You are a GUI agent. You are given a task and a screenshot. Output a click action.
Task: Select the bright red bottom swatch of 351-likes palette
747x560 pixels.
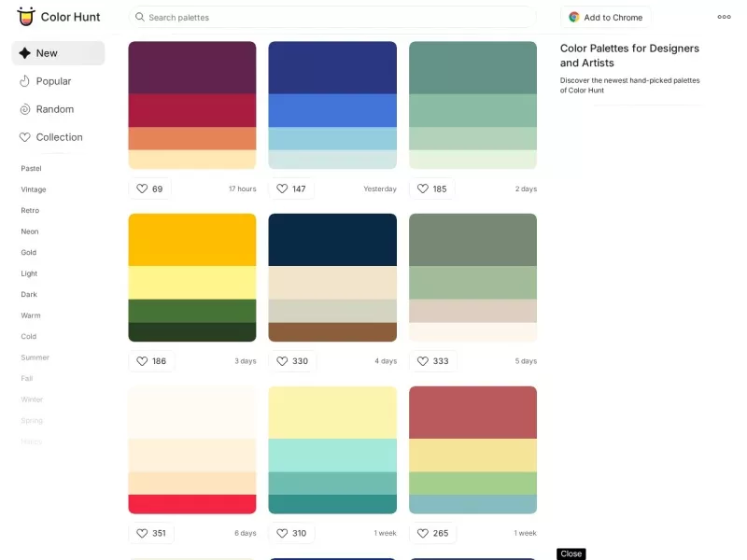coord(192,504)
